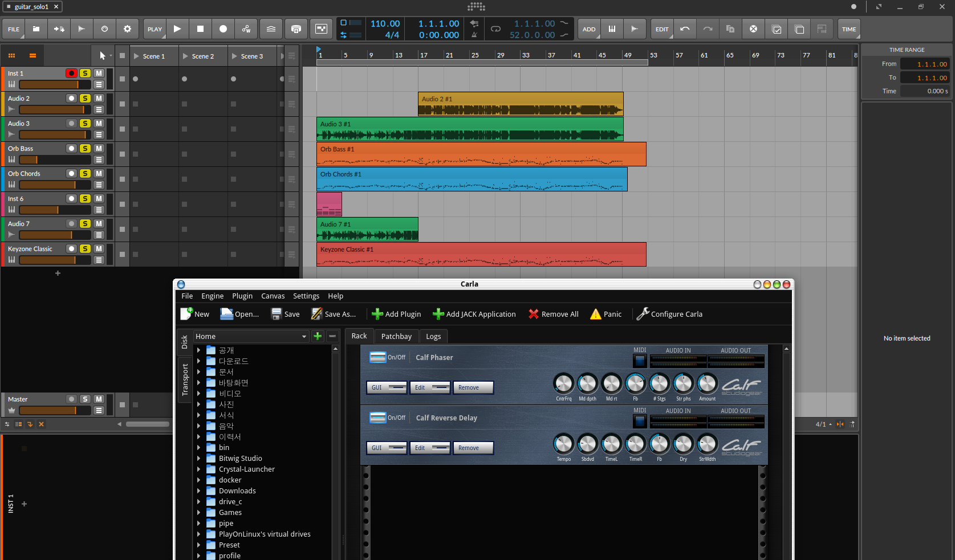Image resolution: width=955 pixels, height=560 pixels.
Task: Click the Tempo knob on Calf Reverse Delay
Action: click(563, 444)
